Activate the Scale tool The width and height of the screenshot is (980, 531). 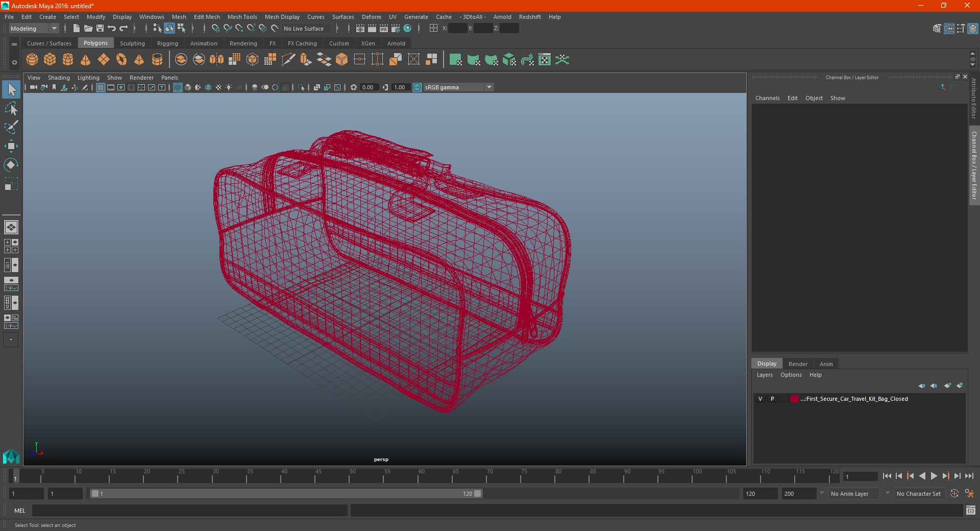coord(11,183)
